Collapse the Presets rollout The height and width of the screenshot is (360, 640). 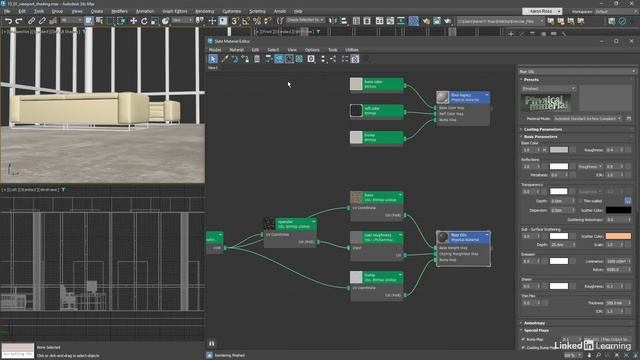click(x=531, y=80)
